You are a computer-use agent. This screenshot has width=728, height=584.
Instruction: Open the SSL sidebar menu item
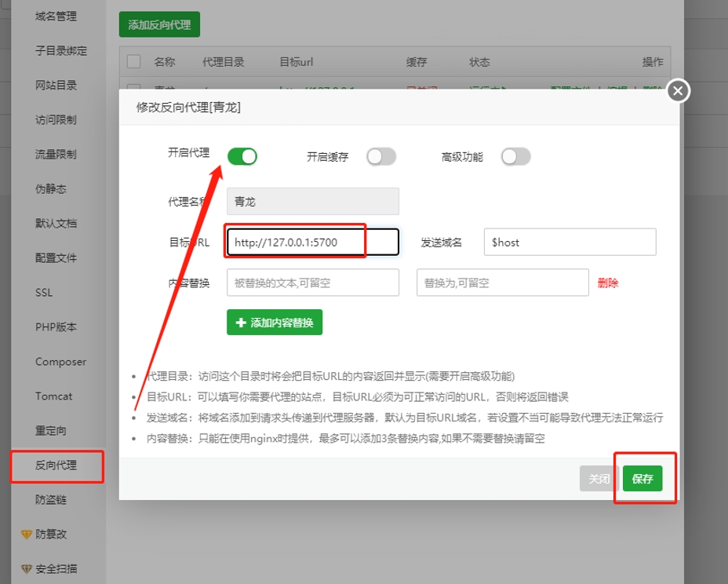point(44,293)
